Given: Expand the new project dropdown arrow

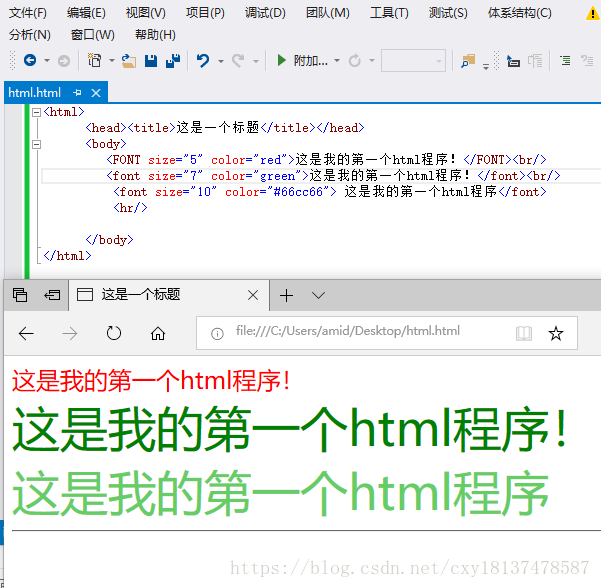Looking at the screenshot, I should pos(112,60).
